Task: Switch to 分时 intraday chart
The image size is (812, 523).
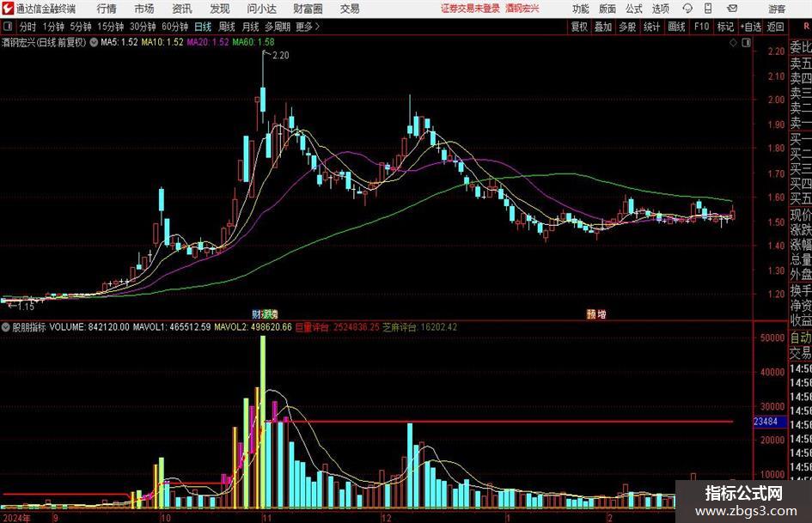Action: [28, 27]
